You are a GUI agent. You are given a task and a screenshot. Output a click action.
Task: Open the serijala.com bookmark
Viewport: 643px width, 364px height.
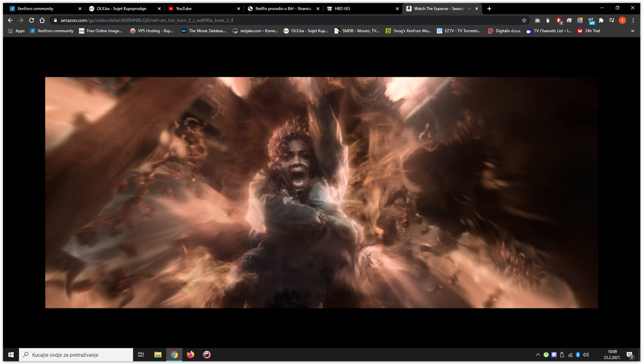255,31
